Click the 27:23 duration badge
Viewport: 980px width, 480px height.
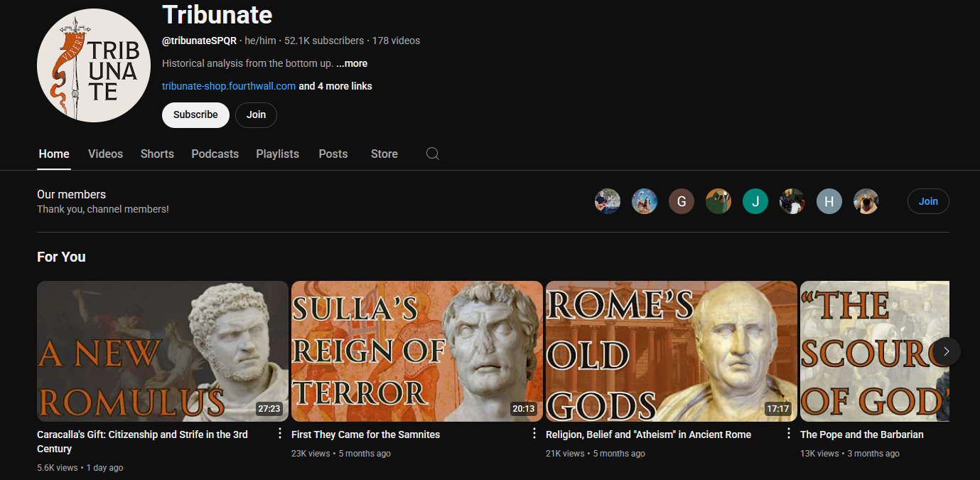click(x=269, y=409)
